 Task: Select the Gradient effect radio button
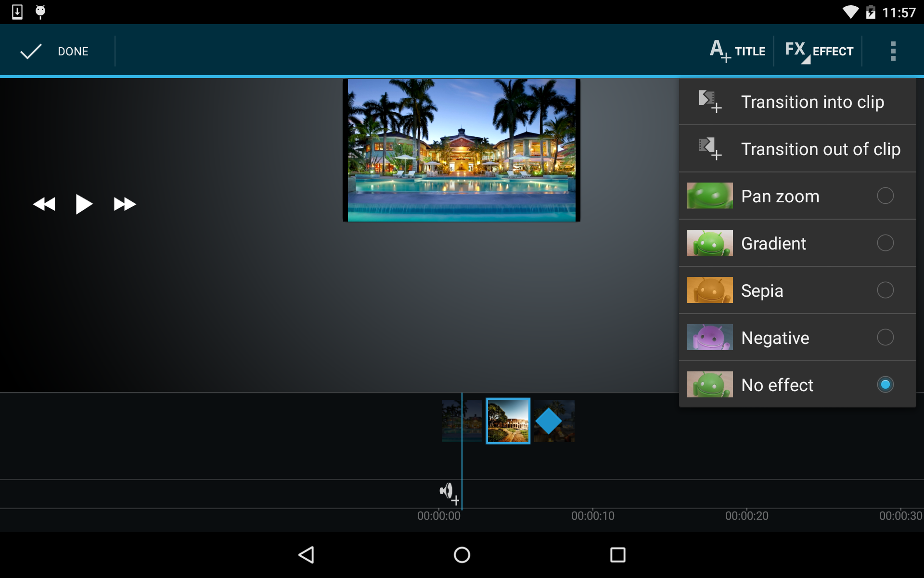885,243
